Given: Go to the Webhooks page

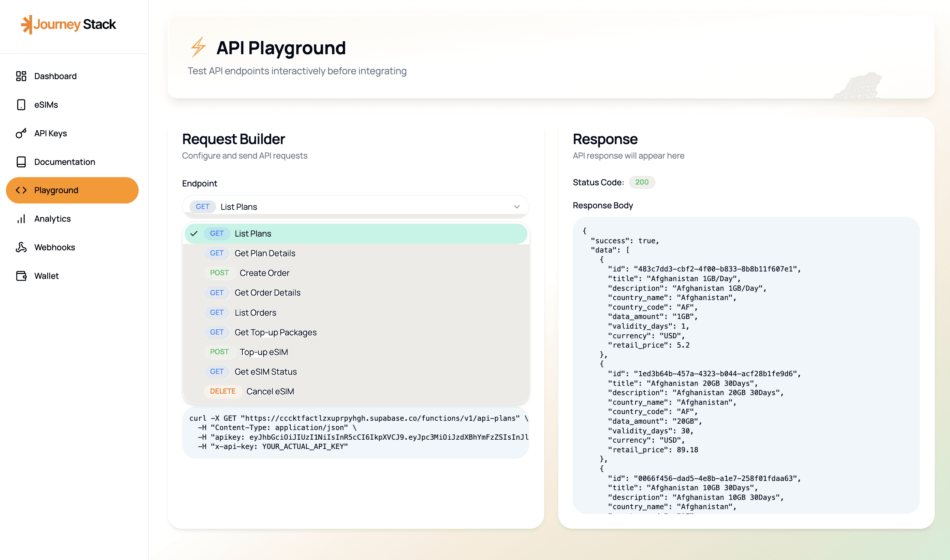Looking at the screenshot, I should 55,247.
